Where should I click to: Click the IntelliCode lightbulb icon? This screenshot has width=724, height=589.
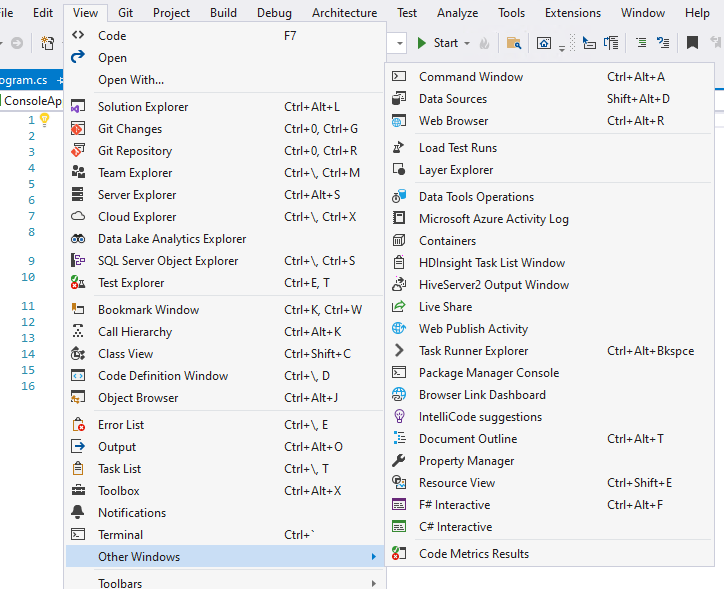pos(399,416)
